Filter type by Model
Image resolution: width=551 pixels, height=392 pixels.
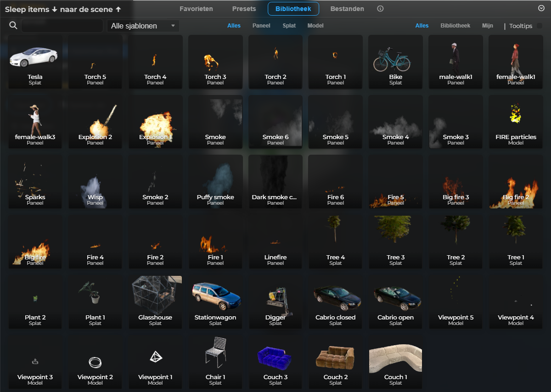(x=315, y=26)
